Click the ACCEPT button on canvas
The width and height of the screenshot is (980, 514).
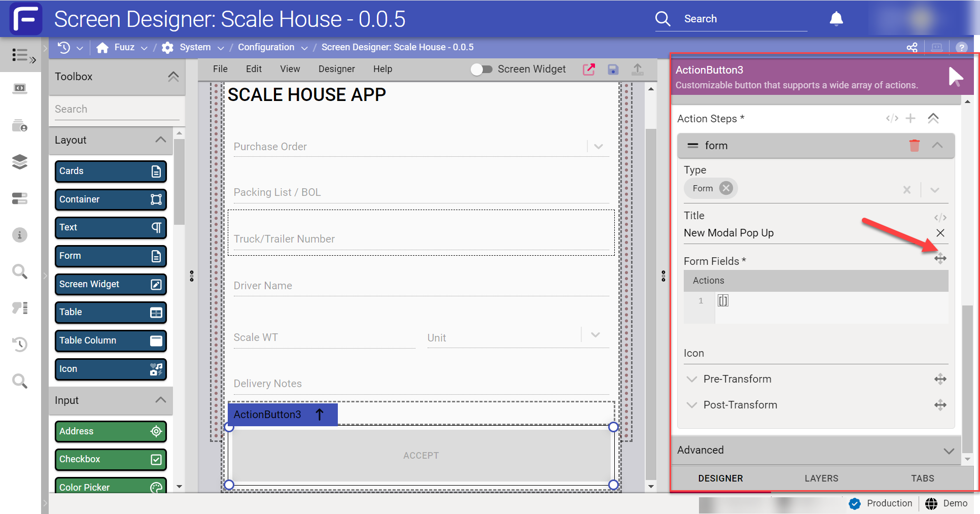pyautogui.click(x=421, y=455)
